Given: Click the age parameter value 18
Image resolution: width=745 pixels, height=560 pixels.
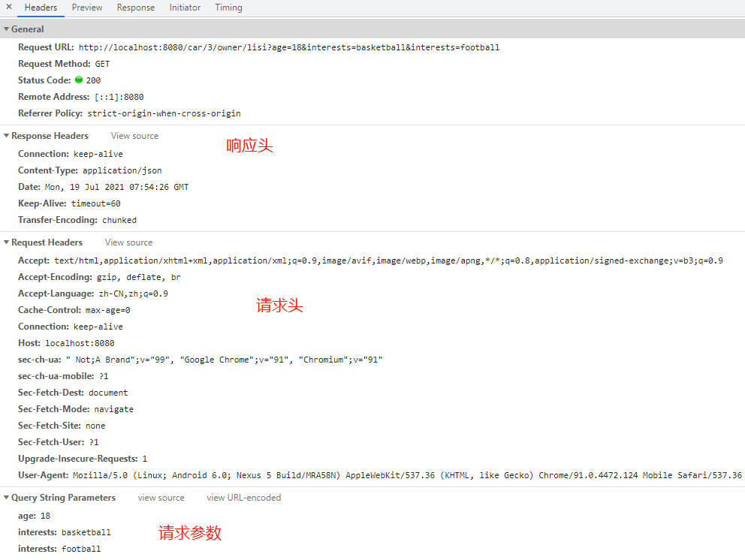Looking at the screenshot, I should [x=46, y=516].
